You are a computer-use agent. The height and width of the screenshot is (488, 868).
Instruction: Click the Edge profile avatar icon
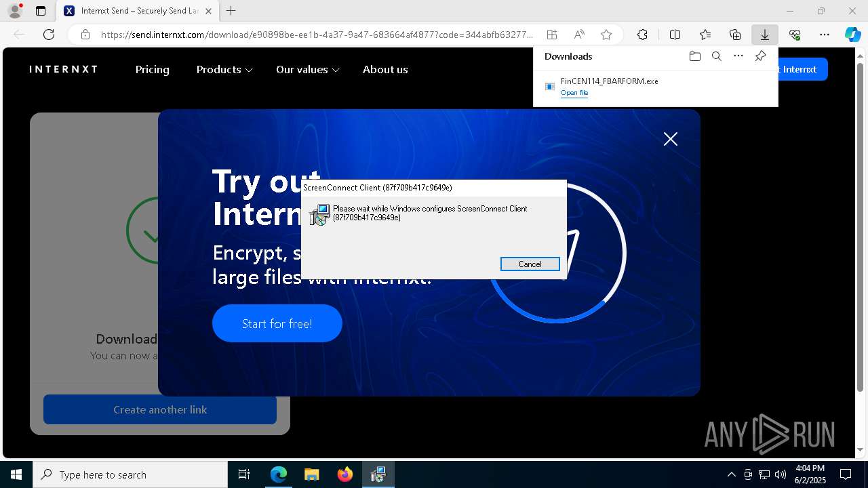point(14,11)
